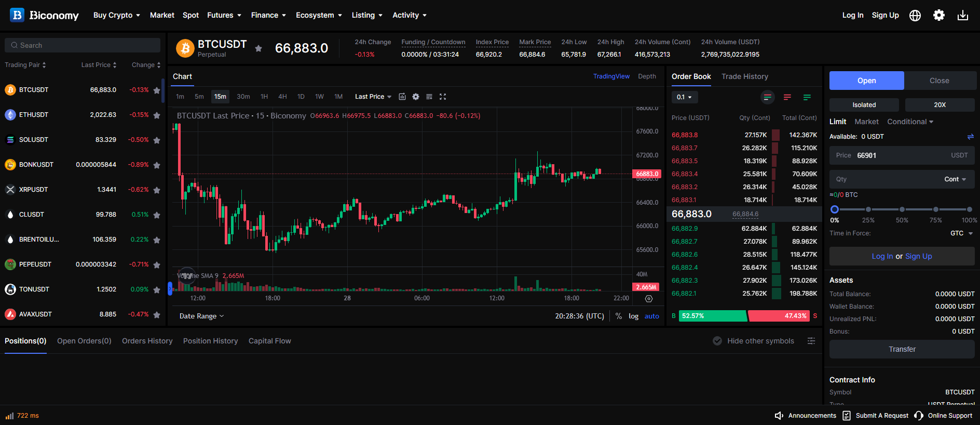Screen dimensions: 980x425
Task: Click the chart time axis settings icon
Action: 649,299
